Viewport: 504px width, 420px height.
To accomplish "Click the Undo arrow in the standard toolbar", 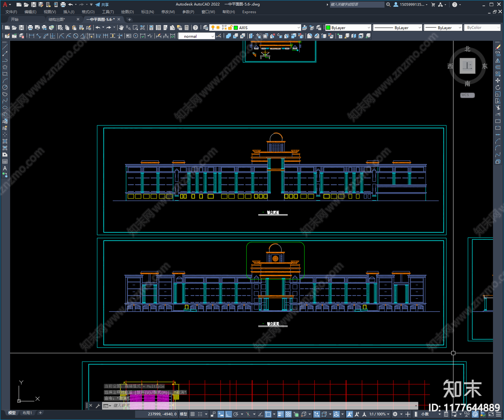I will tap(98, 28).
